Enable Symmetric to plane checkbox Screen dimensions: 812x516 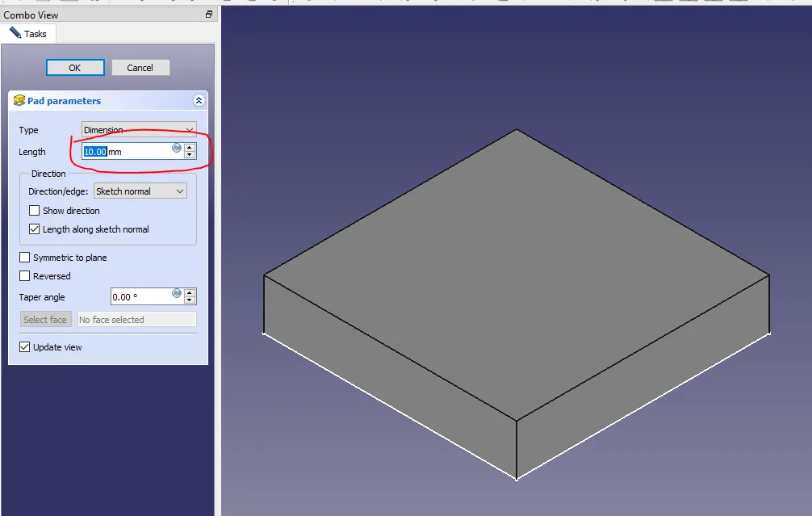24,258
